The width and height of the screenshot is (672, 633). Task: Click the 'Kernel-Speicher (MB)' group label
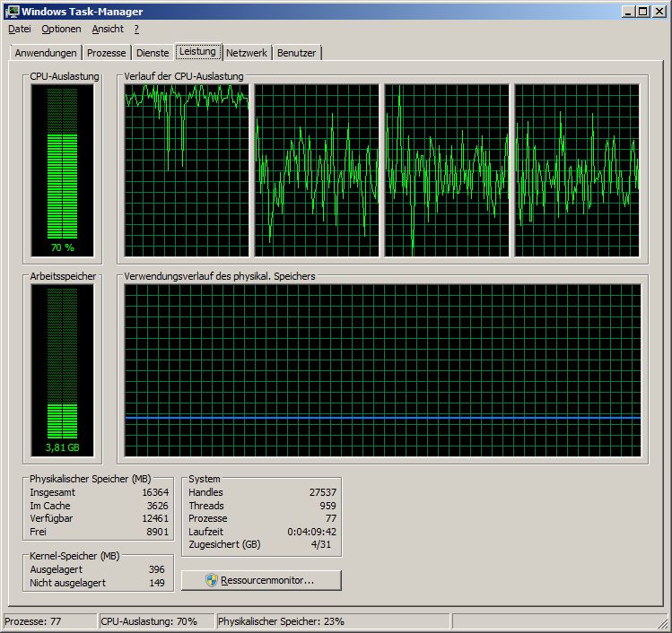[74, 556]
